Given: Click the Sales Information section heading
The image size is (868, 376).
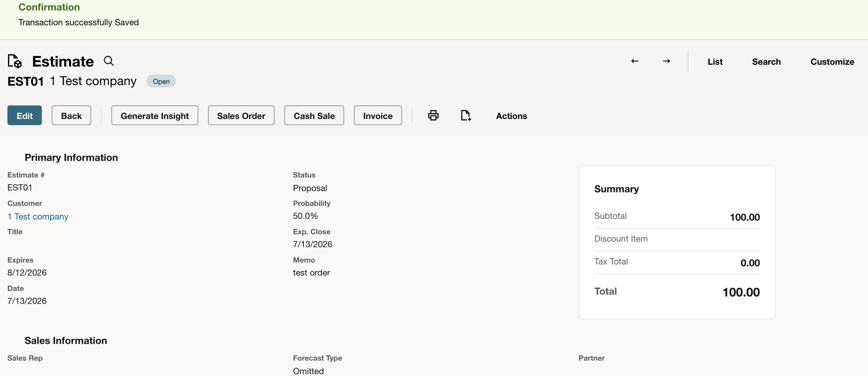Looking at the screenshot, I should tap(66, 340).
